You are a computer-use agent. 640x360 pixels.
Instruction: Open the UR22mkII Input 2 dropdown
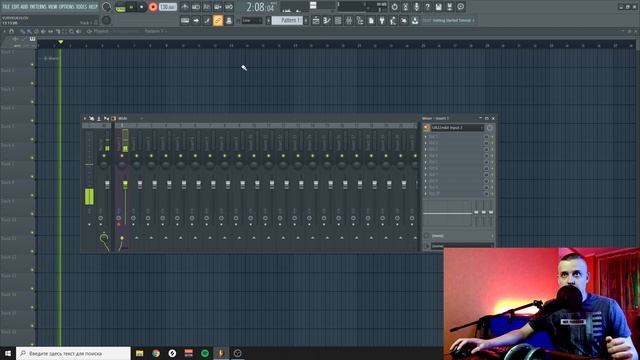pos(457,128)
